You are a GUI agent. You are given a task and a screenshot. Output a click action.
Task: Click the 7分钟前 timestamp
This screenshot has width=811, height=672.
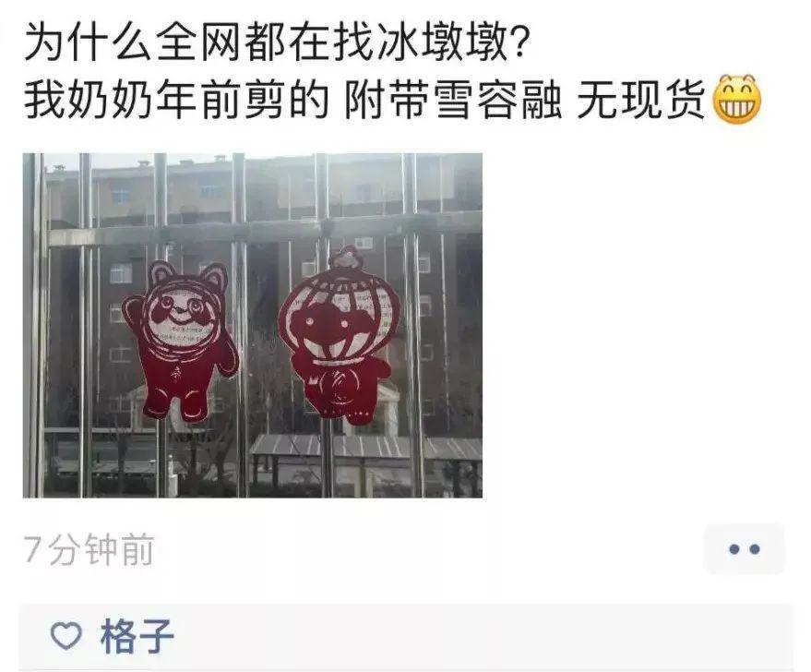pos(89,549)
